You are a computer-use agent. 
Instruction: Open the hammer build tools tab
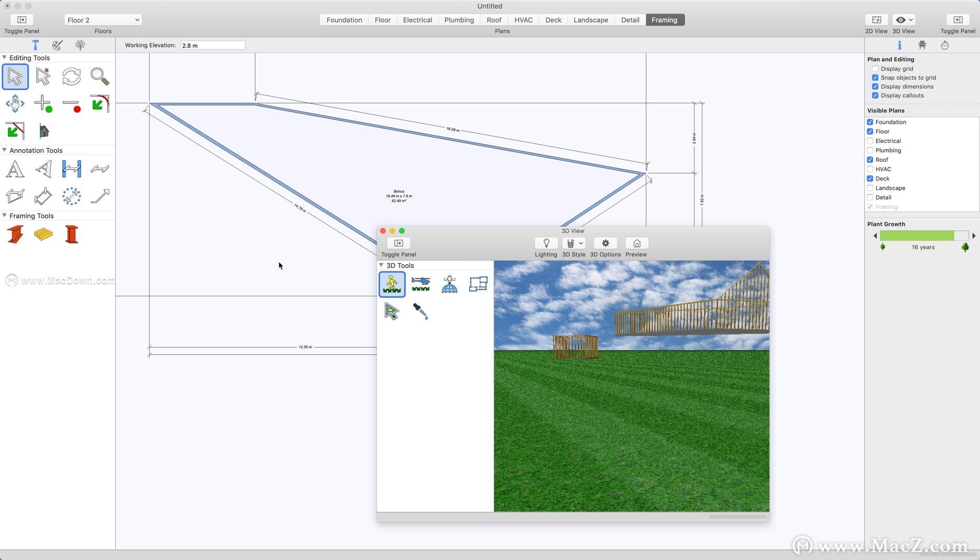(35, 45)
